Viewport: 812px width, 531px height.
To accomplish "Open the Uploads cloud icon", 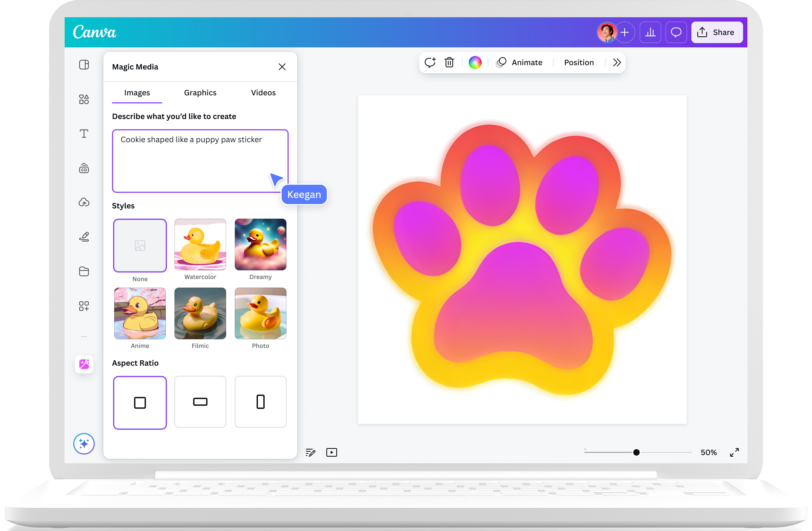I will (x=84, y=202).
